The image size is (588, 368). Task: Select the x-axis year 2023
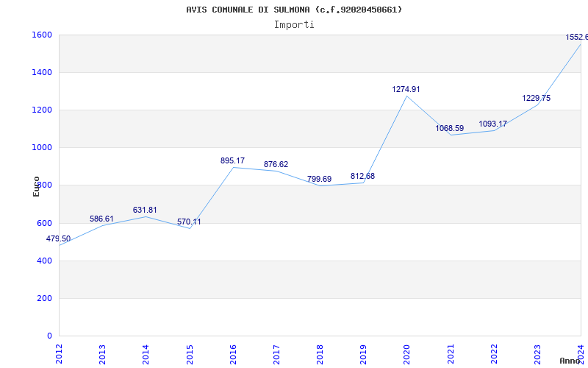coord(538,354)
